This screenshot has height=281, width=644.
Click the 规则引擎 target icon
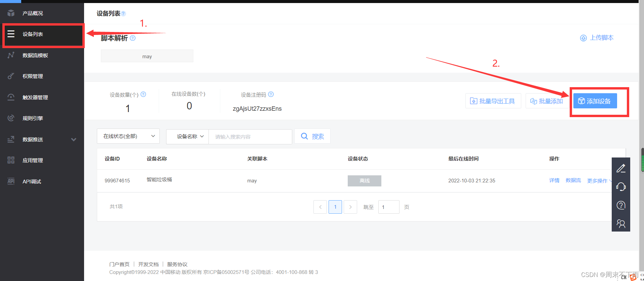pyautogui.click(x=11, y=118)
